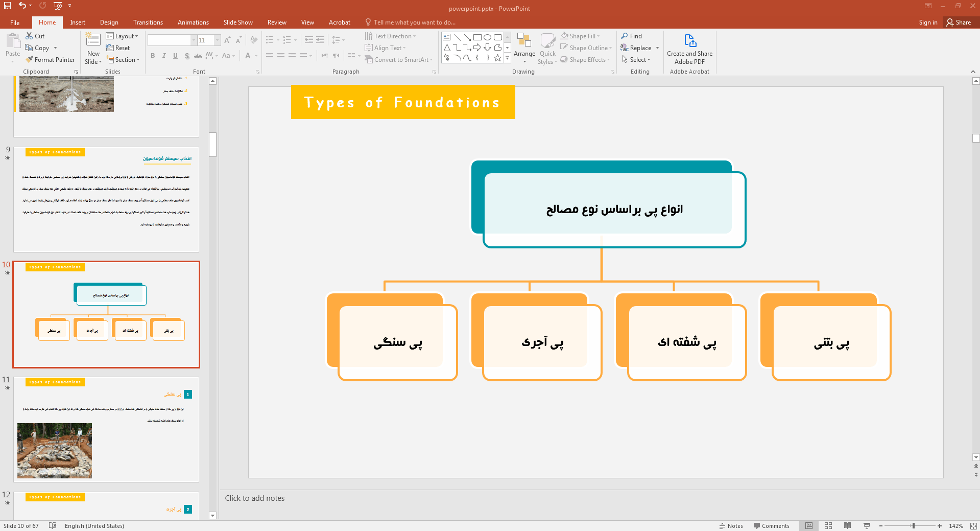Select the isosceles triangle shape
The height and width of the screenshot is (531, 980).
click(x=447, y=48)
